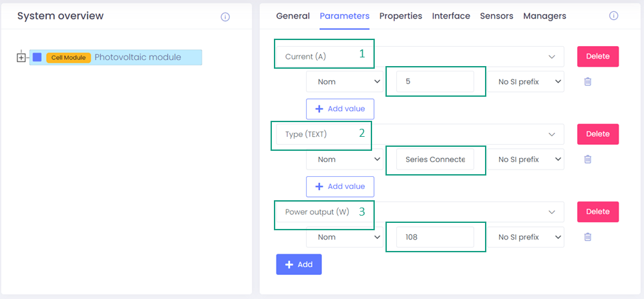Open the Power output (W) parameter dropdown
The image size is (644, 299).
click(x=552, y=212)
